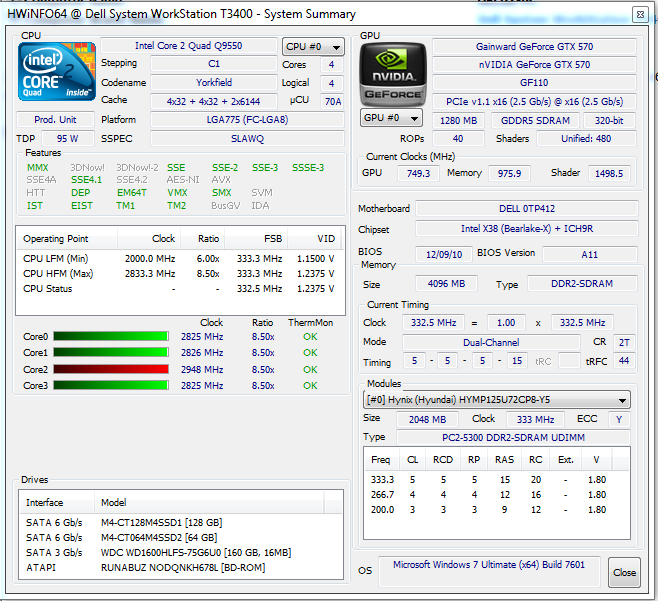The height and width of the screenshot is (601, 658).
Task: Click the Model column header in Drives
Action: (x=209, y=503)
